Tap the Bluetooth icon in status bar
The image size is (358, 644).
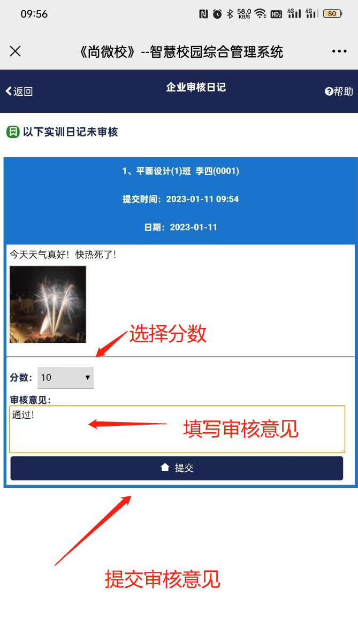(x=230, y=14)
